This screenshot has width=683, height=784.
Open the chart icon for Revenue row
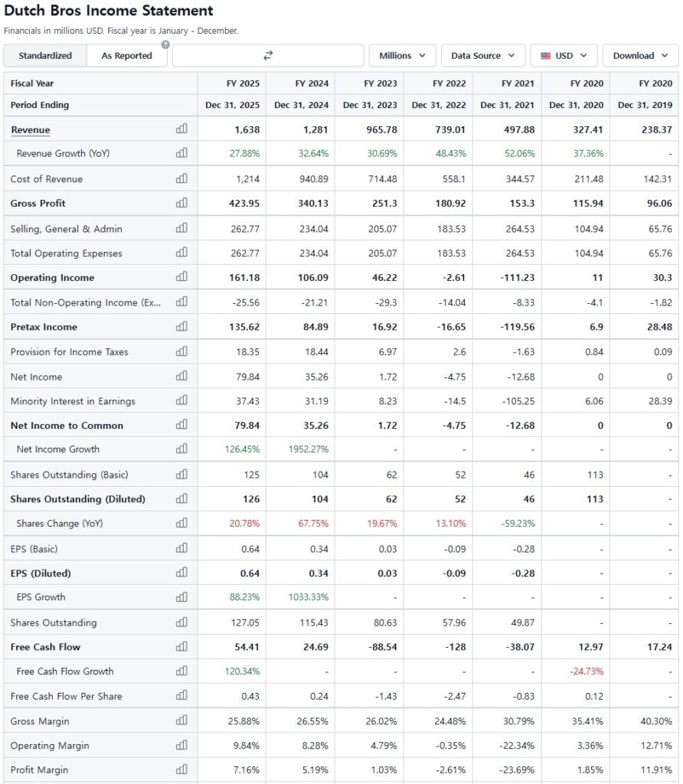(x=181, y=129)
